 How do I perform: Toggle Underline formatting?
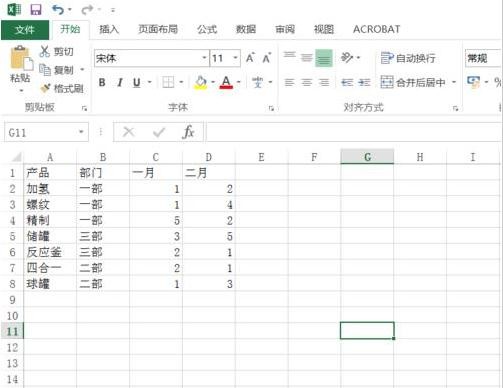coord(136,82)
